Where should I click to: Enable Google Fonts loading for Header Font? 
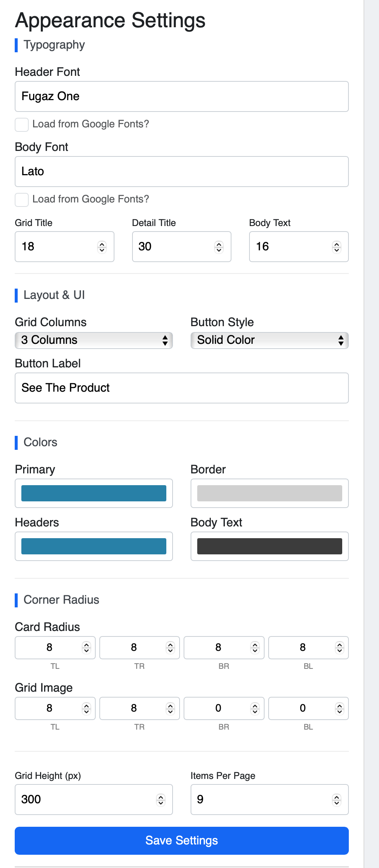pyautogui.click(x=22, y=125)
